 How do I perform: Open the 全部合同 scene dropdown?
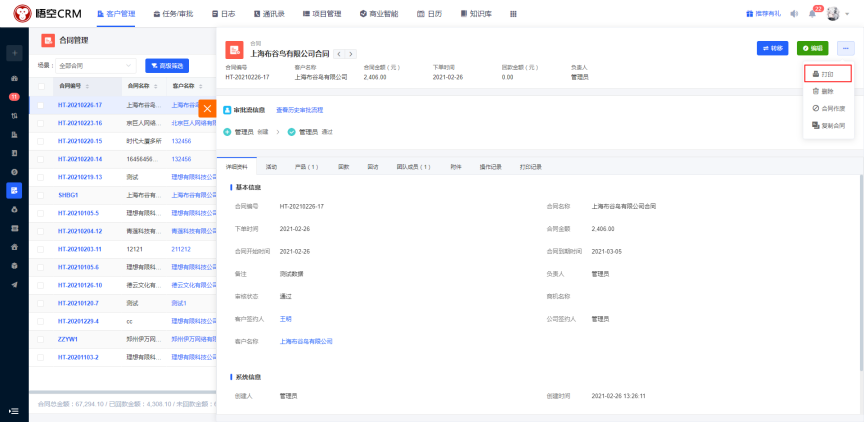click(97, 66)
